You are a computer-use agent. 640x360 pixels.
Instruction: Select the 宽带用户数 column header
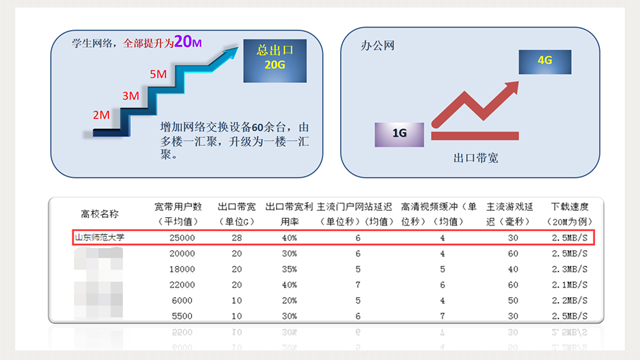point(178,214)
